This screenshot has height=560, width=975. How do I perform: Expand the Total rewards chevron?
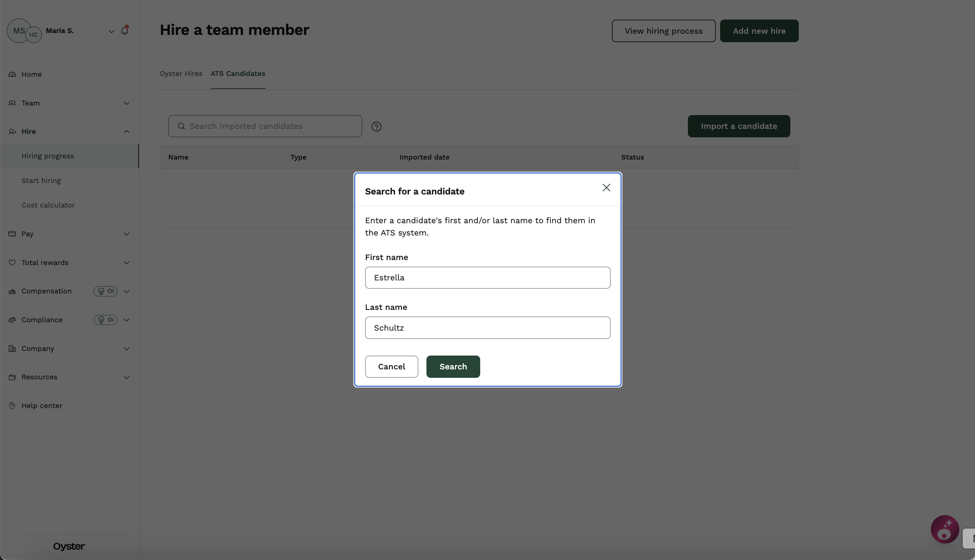click(x=126, y=263)
